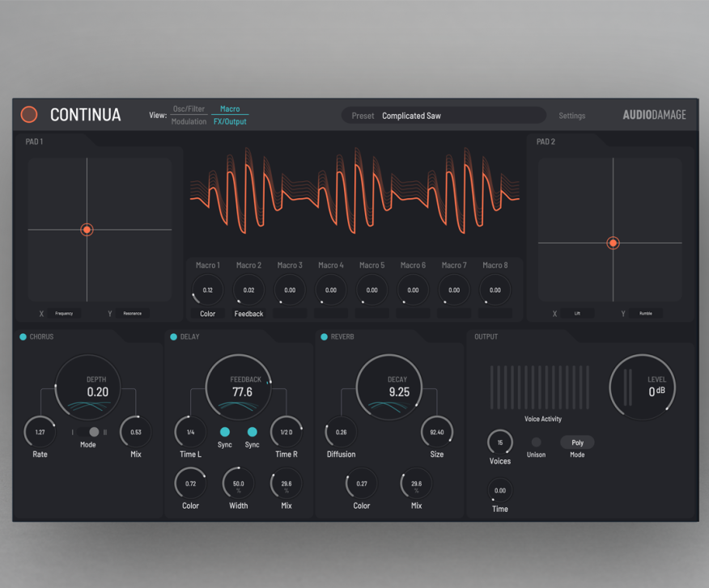The width and height of the screenshot is (709, 588).
Task: Click the Chorus Depth knob
Action: [88, 387]
